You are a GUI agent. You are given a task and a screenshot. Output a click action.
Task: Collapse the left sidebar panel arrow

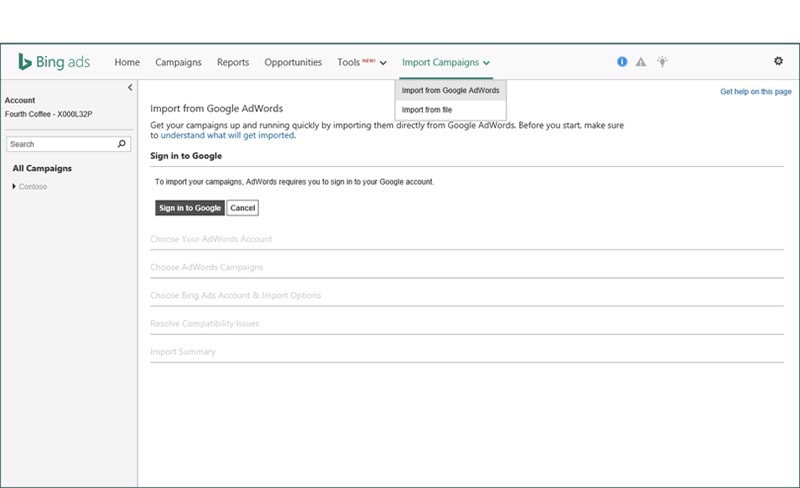tap(130, 88)
